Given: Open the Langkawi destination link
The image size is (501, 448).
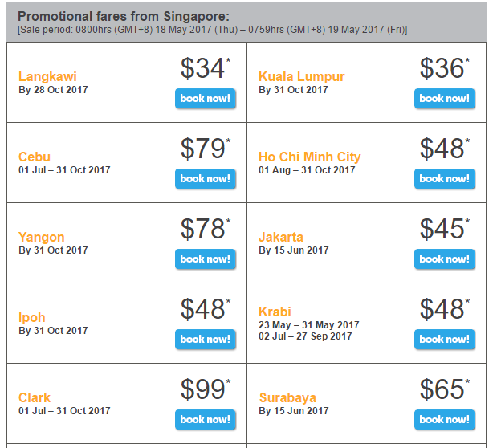Looking at the screenshot, I should (47, 77).
